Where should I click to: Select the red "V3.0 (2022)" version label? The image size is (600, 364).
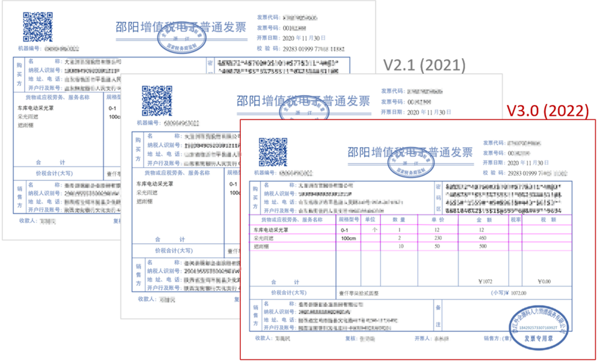tap(548, 111)
